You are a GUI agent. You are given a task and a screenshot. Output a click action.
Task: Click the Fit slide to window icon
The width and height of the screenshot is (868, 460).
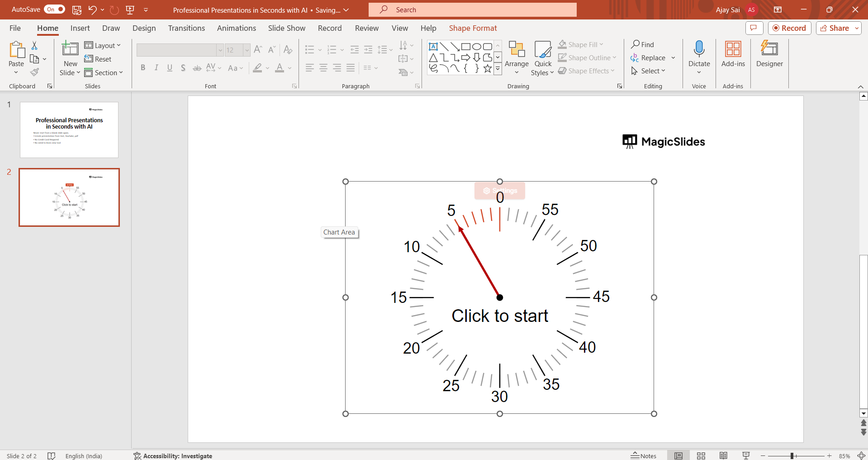(x=862, y=456)
